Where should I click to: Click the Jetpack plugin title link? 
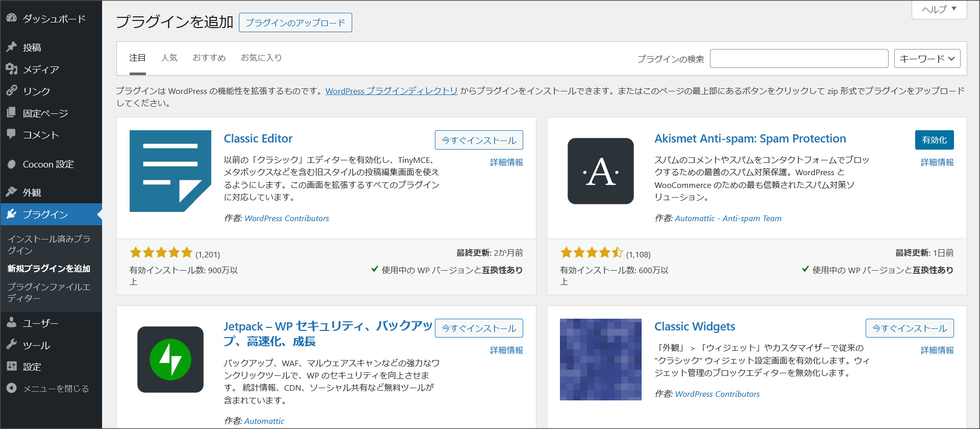(x=328, y=333)
